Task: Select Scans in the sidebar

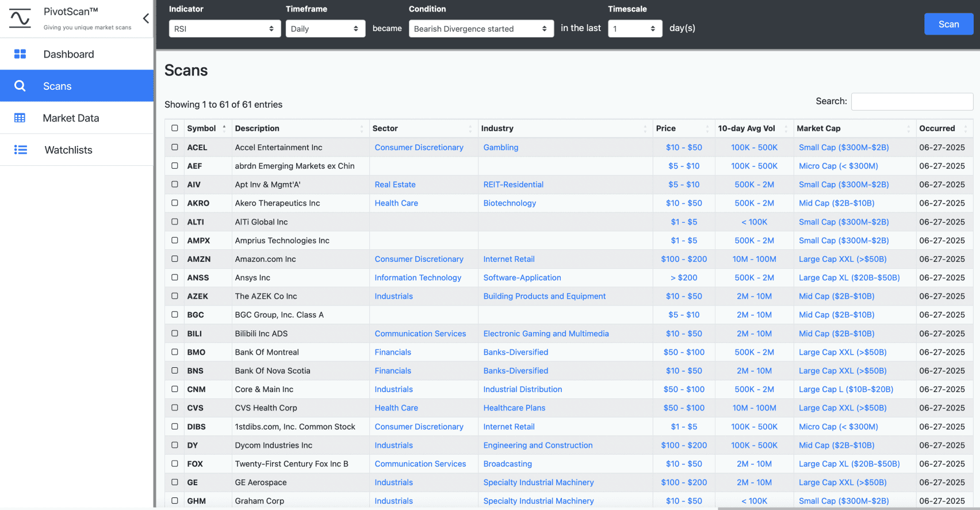Action: click(x=76, y=86)
